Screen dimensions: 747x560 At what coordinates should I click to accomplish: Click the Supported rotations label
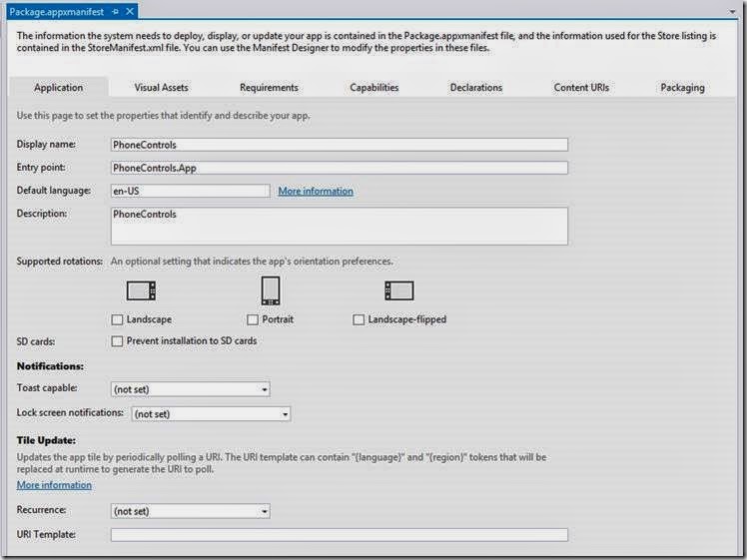point(60,262)
